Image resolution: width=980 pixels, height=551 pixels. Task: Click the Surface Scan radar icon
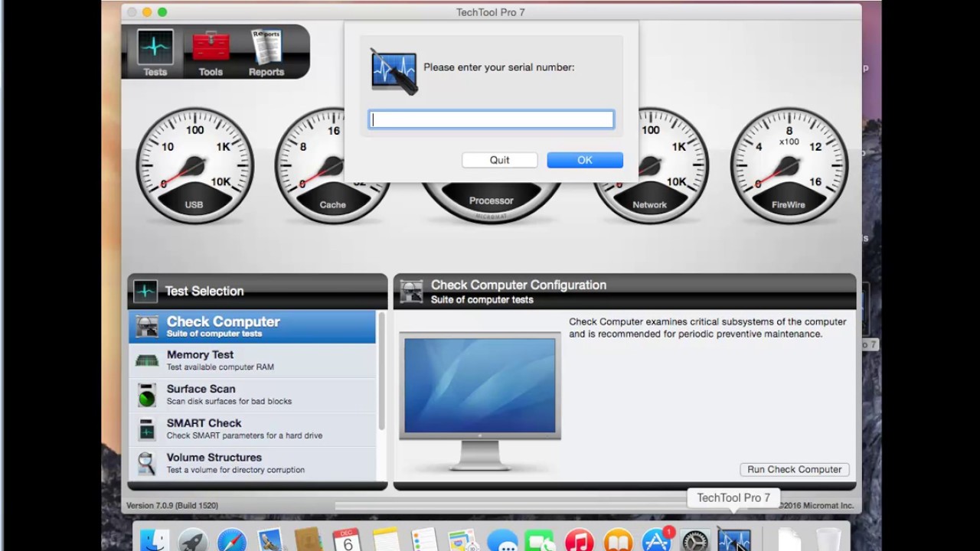tap(147, 395)
